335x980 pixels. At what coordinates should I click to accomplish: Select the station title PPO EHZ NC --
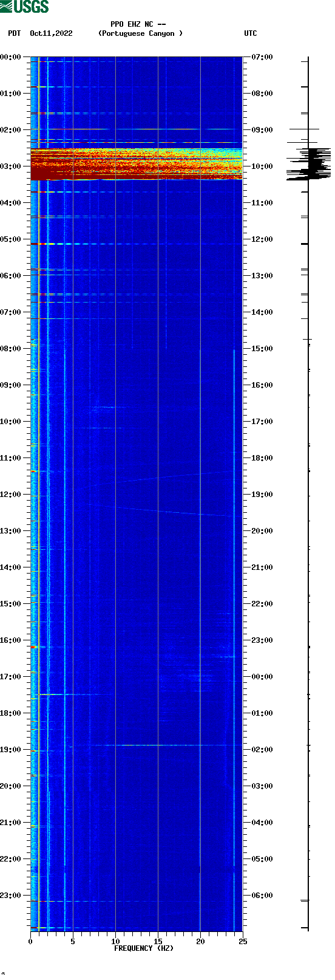point(138,24)
